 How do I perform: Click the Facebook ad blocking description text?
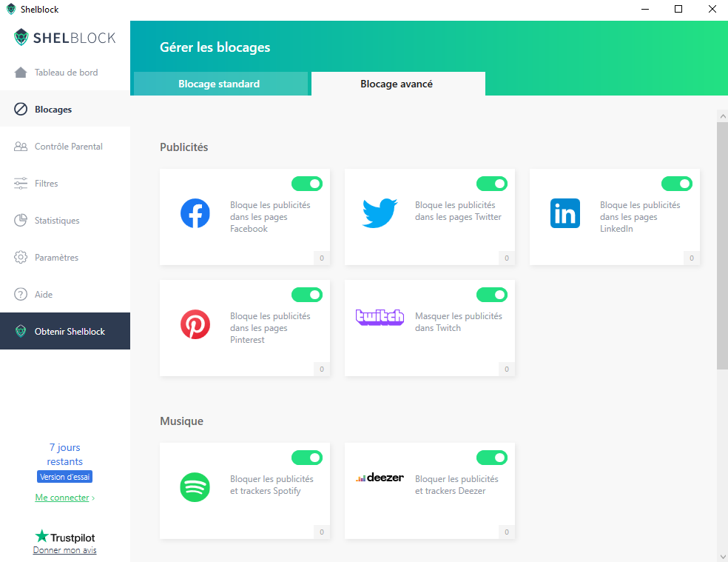(x=270, y=217)
